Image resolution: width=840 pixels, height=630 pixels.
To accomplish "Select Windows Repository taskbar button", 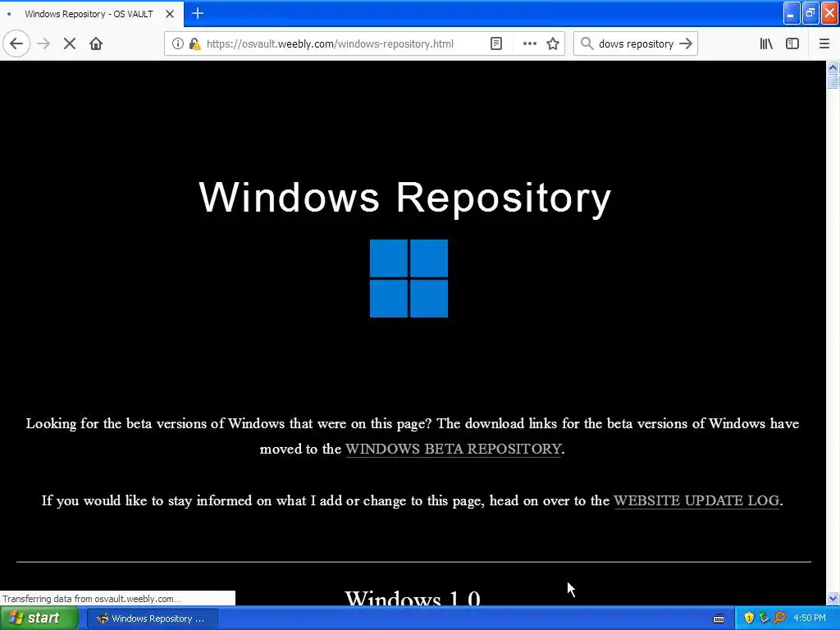I will pyautogui.click(x=152, y=619).
